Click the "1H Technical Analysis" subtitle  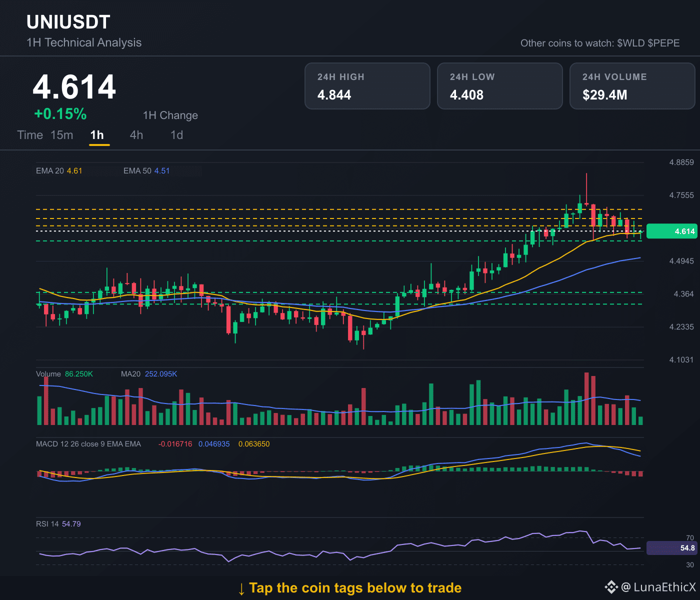84,42
